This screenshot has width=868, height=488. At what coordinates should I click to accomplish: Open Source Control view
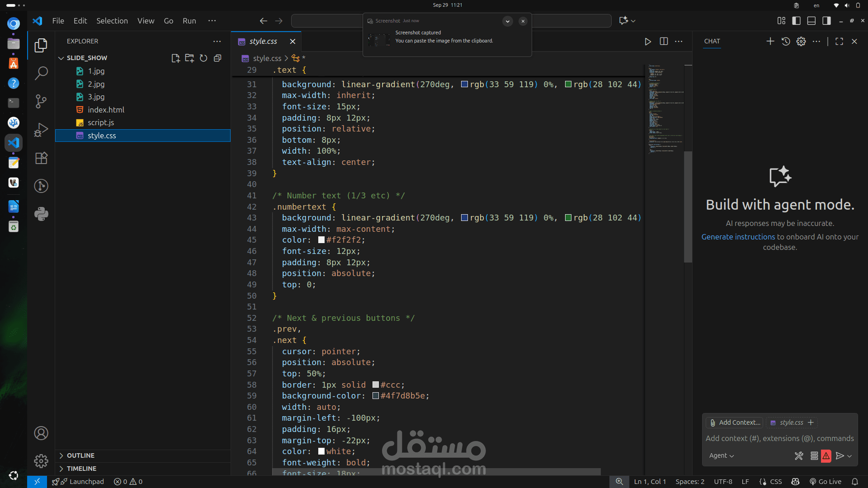pos(41,101)
